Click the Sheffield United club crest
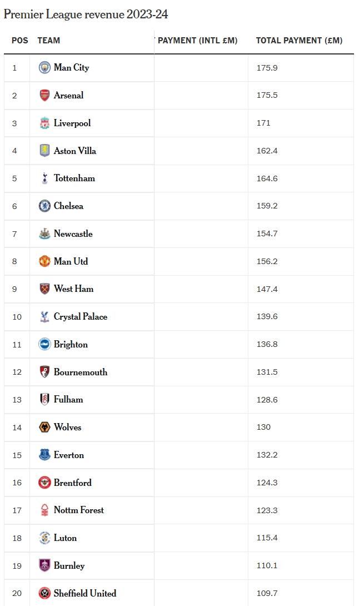The image size is (364, 606). [44, 593]
